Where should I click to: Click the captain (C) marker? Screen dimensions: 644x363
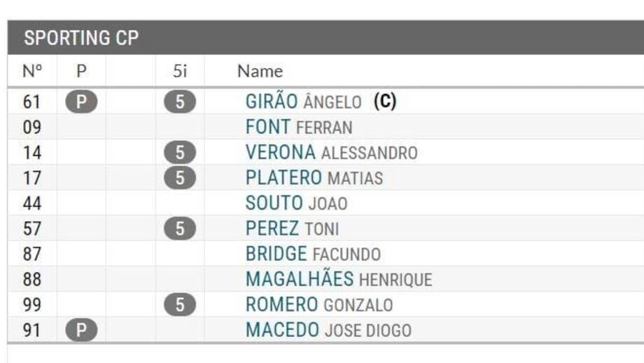click(x=385, y=101)
